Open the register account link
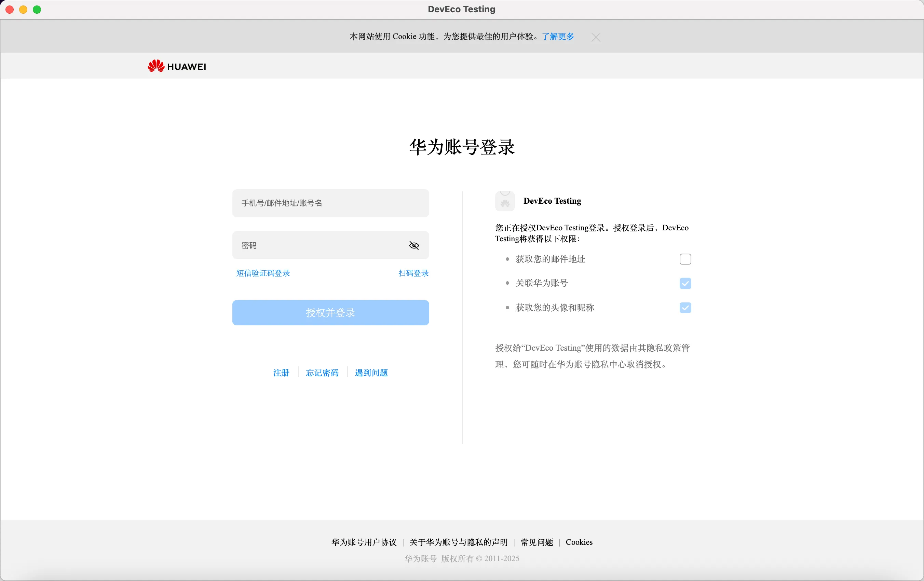The width and height of the screenshot is (924, 581). click(281, 373)
